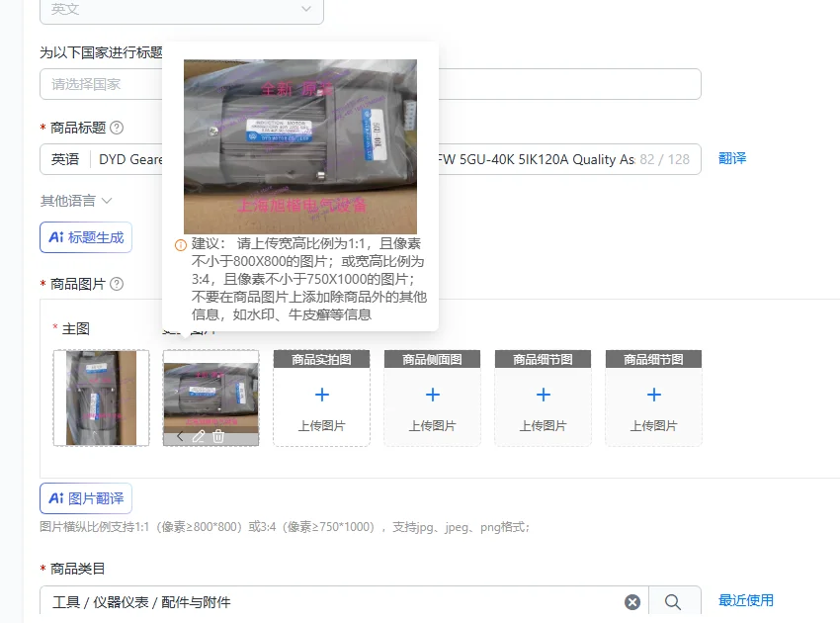Click AI 标题生成 button
Viewport: 840px width, 623px height.
[86, 237]
